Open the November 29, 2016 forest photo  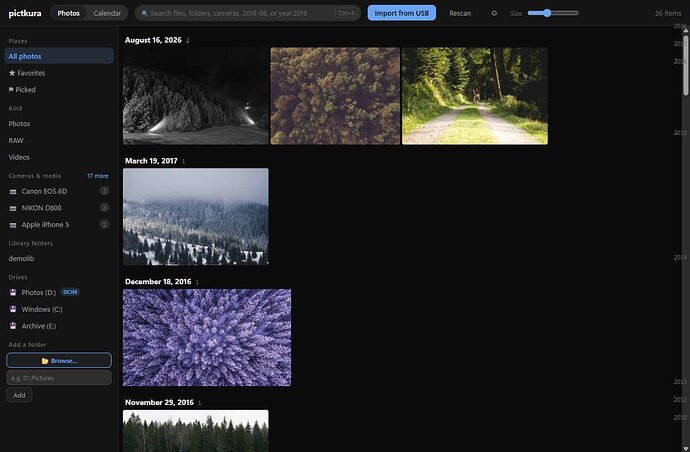coord(196,431)
